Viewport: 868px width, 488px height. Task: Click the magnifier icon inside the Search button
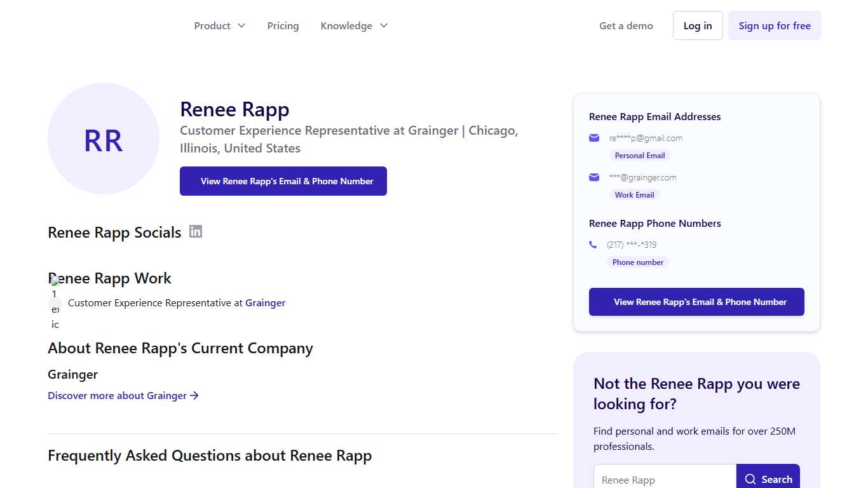(x=751, y=478)
